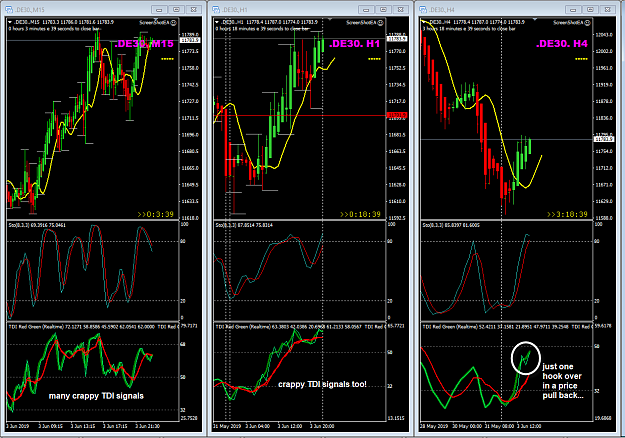Select the 'just one hook over' annotation text
Viewport: 625px width, 438px height.
(x=562, y=371)
